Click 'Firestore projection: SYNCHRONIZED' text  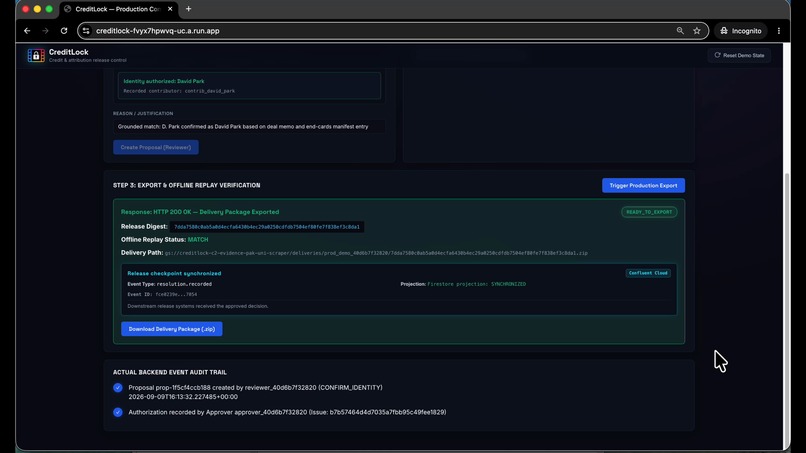[477, 284]
